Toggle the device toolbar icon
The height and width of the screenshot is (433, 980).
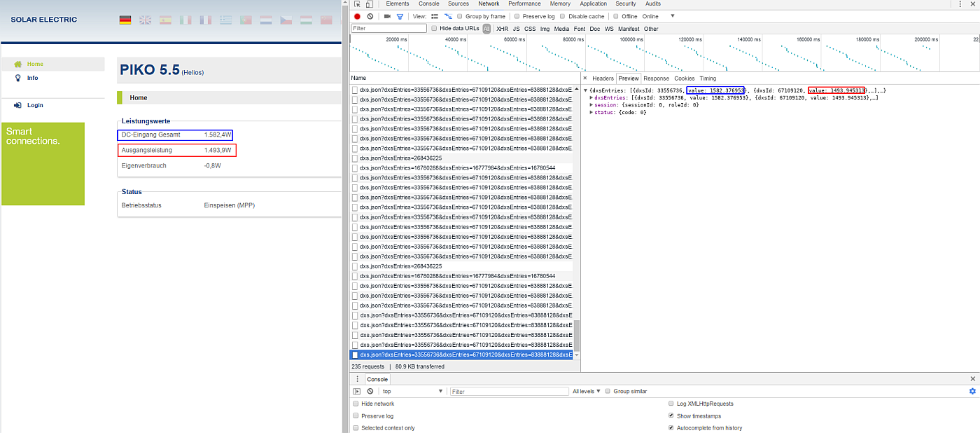pos(370,4)
